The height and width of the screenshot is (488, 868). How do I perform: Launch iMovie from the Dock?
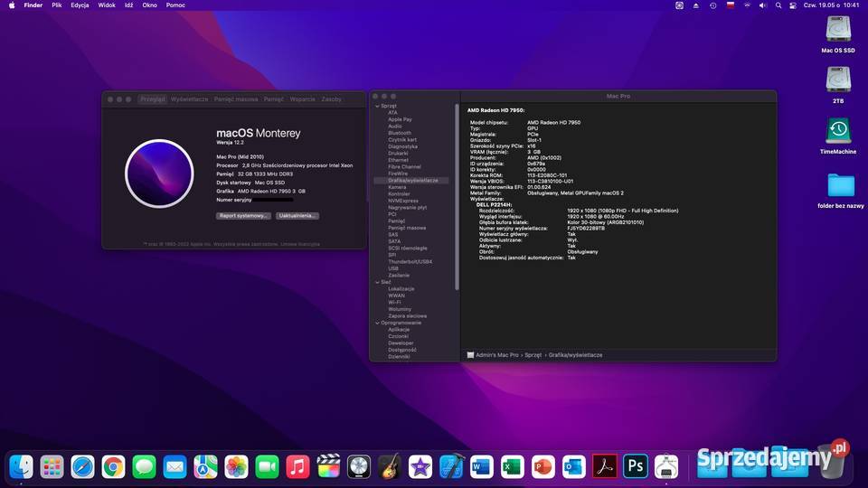pyautogui.click(x=420, y=467)
